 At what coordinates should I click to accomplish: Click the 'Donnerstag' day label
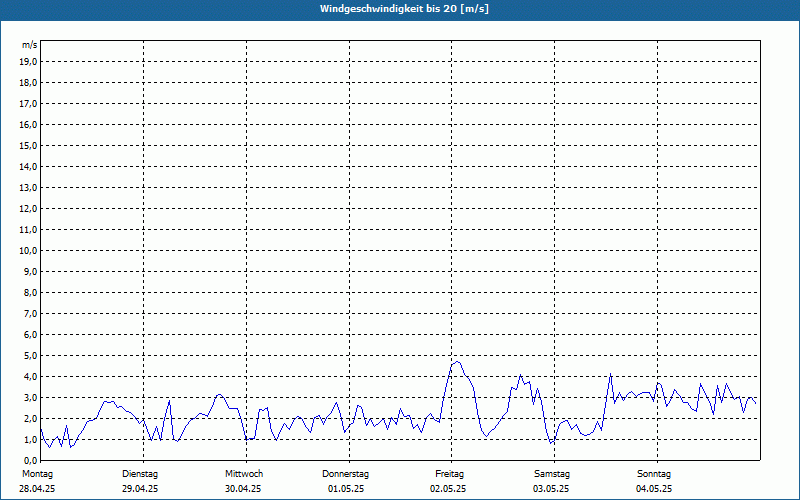pos(345,474)
